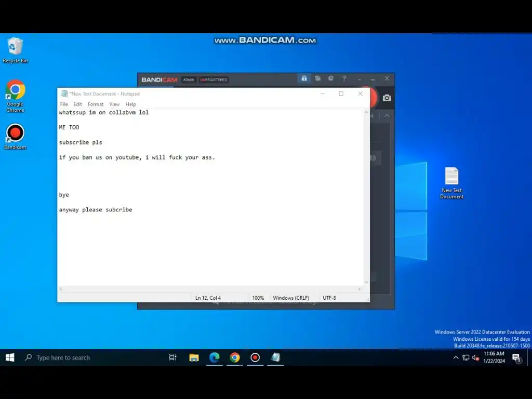Click the 'anyway please subcribe' line
532x399 pixels.
point(96,210)
